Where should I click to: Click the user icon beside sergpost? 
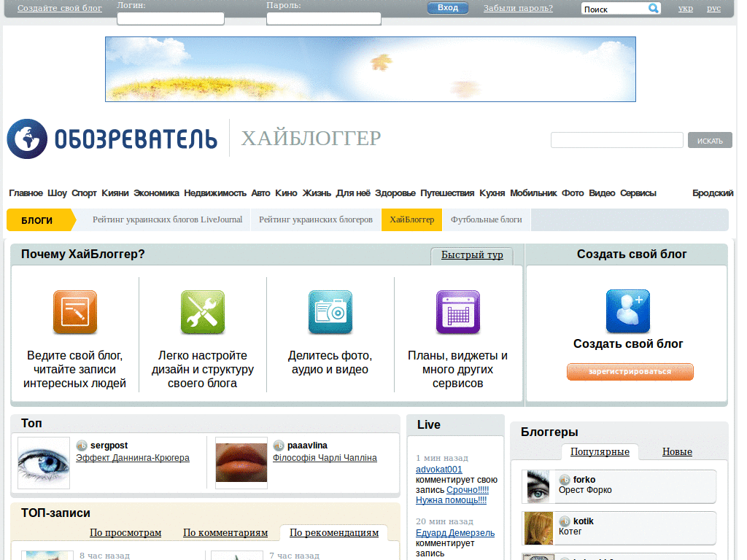click(82, 446)
